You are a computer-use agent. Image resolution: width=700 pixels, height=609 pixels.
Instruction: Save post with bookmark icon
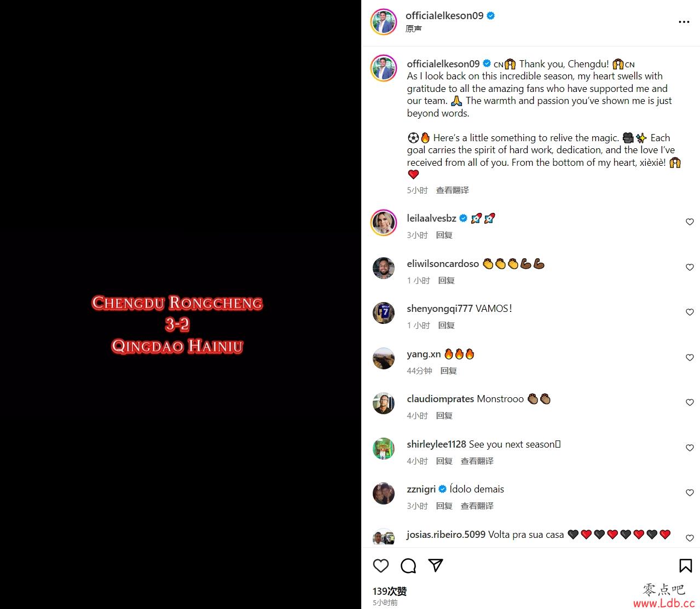685,565
